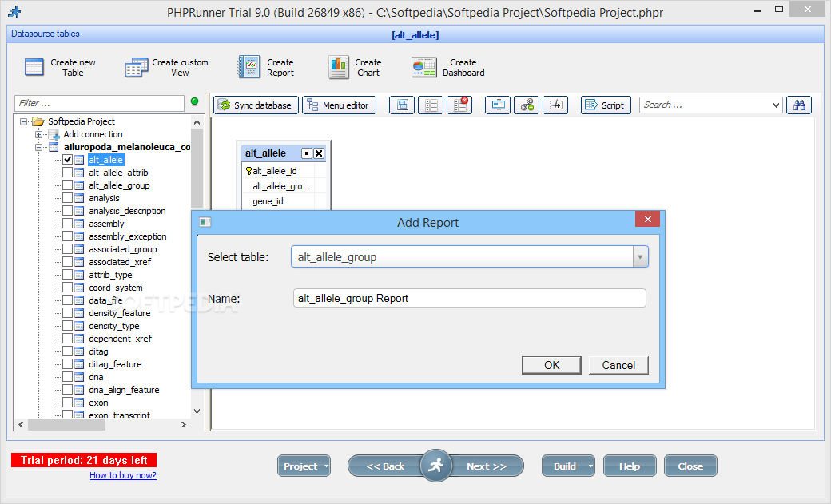831x504 pixels.
Task: Click the Trial period 21 days left banner
Action: click(84, 460)
